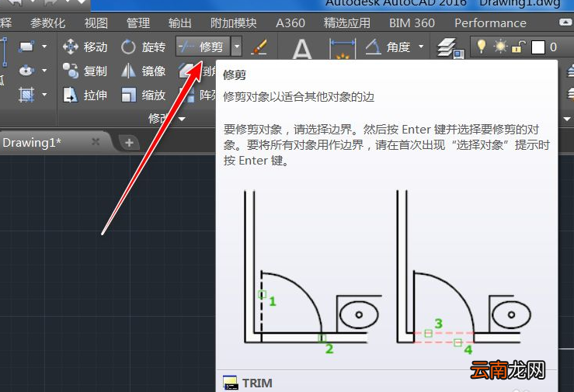This screenshot has height=392, width=574.
Task: Open the 管理 ribbon tab
Action: (138, 23)
